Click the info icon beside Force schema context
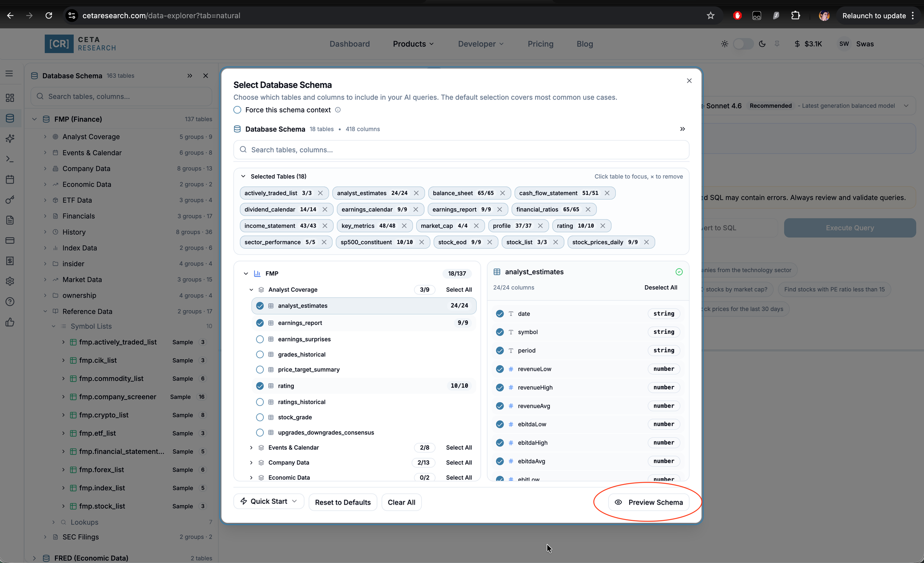This screenshot has width=924, height=563. [x=338, y=110]
